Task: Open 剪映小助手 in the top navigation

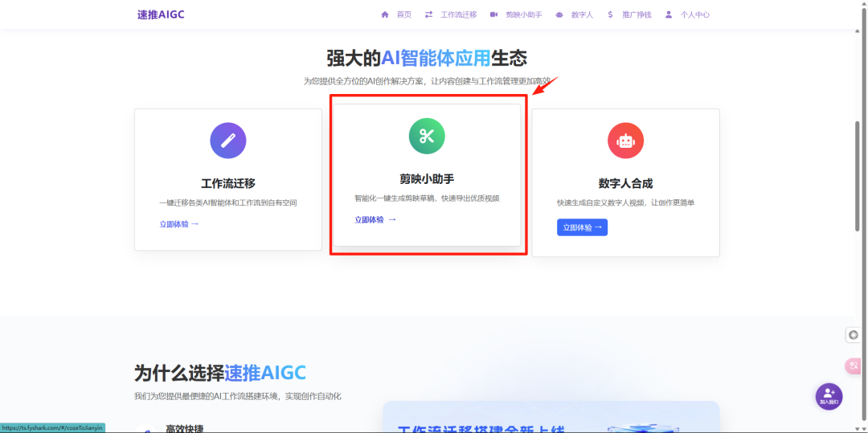Action: pyautogui.click(x=524, y=15)
